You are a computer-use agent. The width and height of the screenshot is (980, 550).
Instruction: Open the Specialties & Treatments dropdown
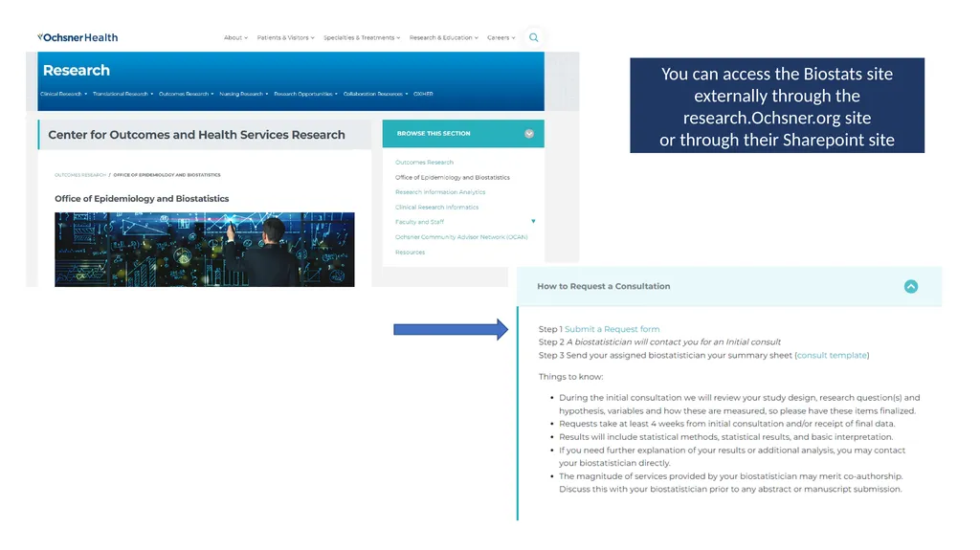[362, 37]
